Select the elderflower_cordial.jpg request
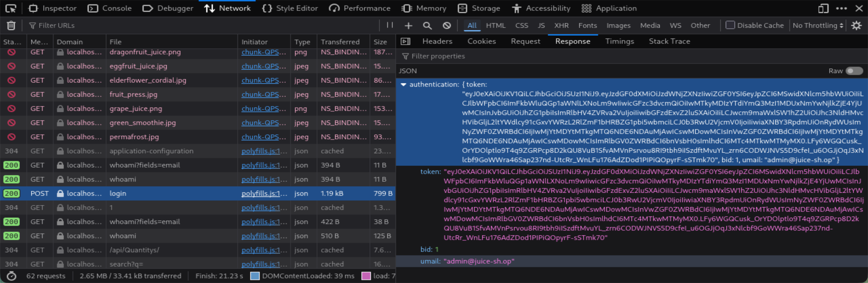Image resolution: width=868 pixels, height=283 pixels. pyautogui.click(x=198, y=80)
